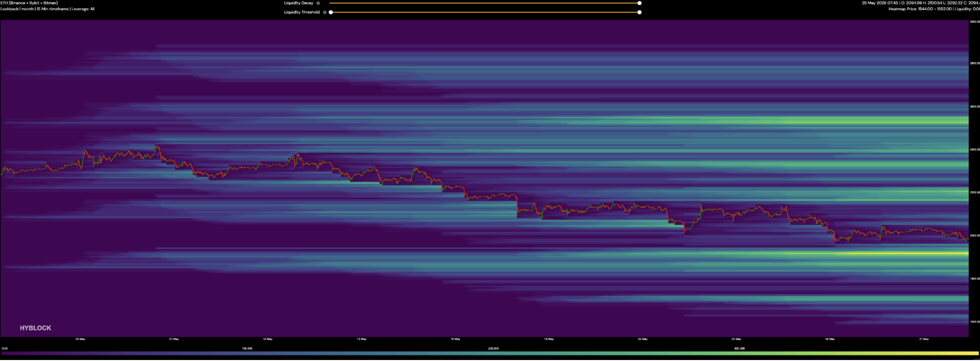Click the 15 Min timeframe text
Viewport: 980px width, 361px height.
click(52, 9)
